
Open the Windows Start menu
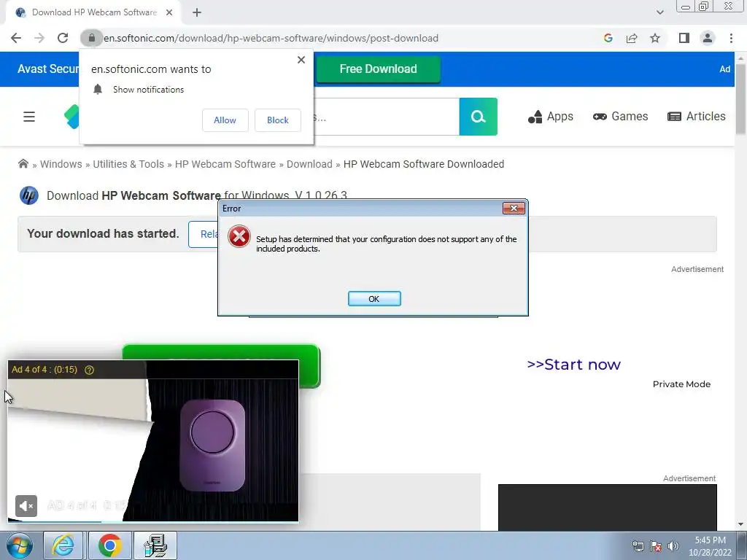[x=20, y=545]
